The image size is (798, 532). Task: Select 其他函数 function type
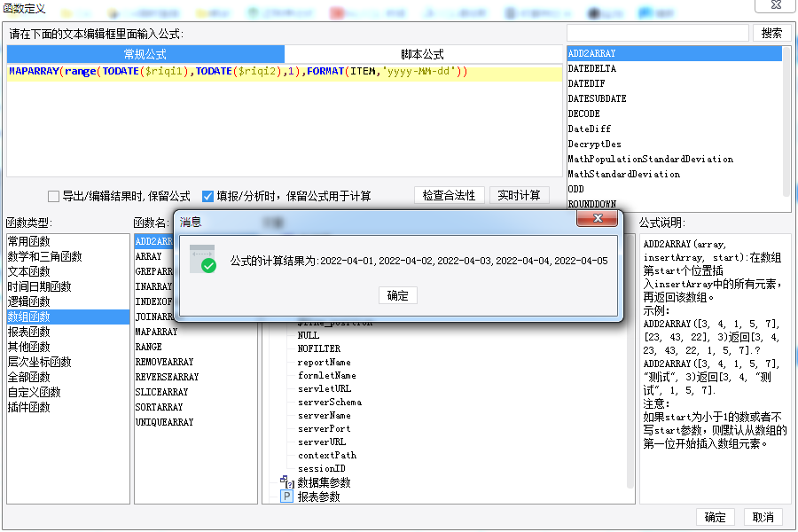tap(68, 348)
